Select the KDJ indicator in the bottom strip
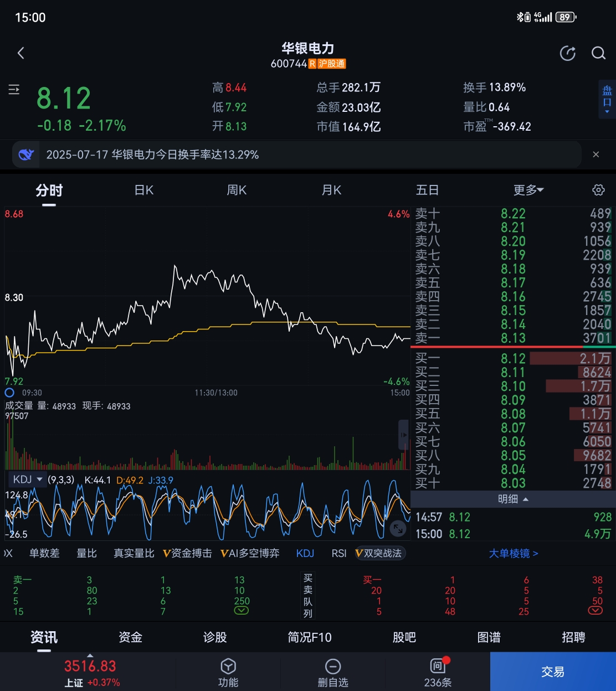616x691 pixels. pyautogui.click(x=305, y=553)
